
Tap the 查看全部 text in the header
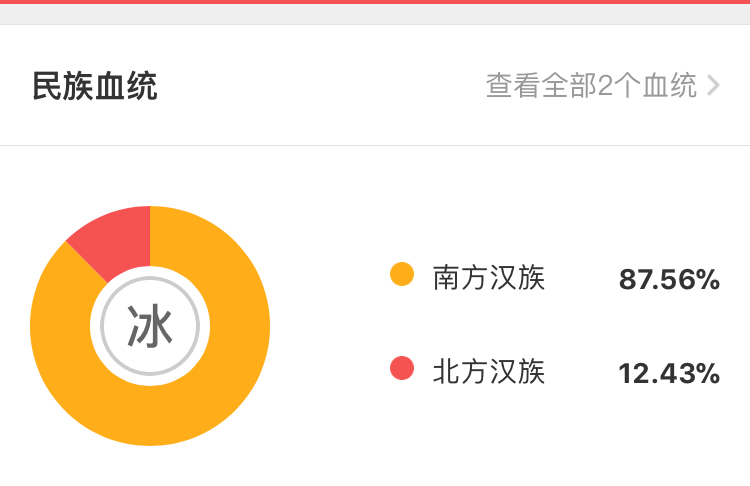[x=541, y=86]
